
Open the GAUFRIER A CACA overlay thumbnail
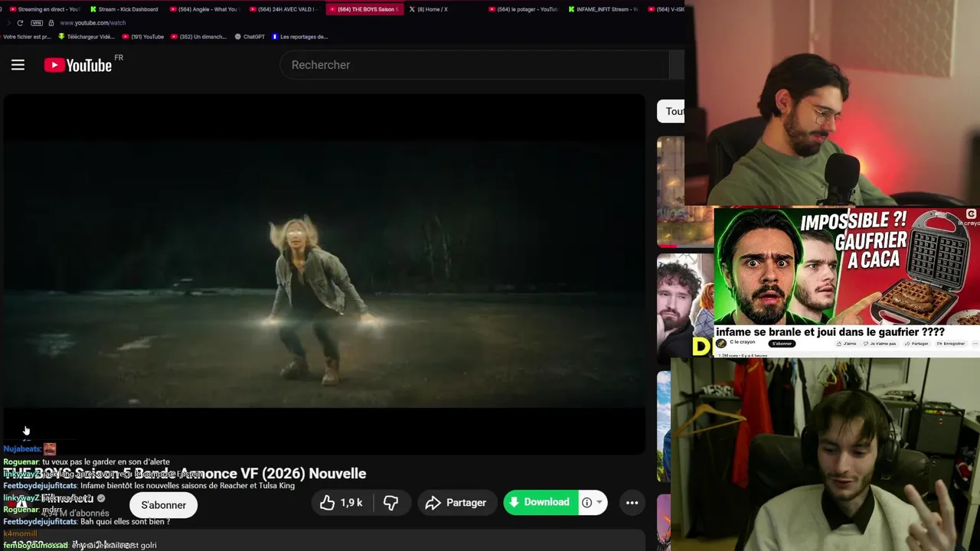pyautogui.click(x=847, y=266)
